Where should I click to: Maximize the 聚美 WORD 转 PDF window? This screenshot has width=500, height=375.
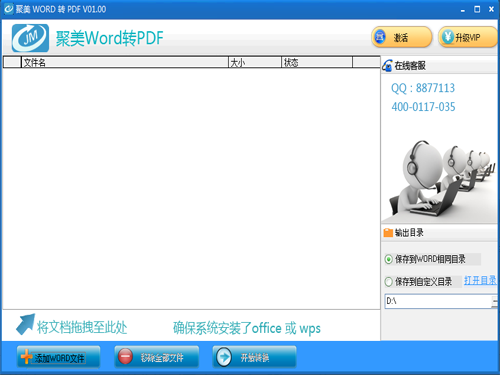pos(477,9)
